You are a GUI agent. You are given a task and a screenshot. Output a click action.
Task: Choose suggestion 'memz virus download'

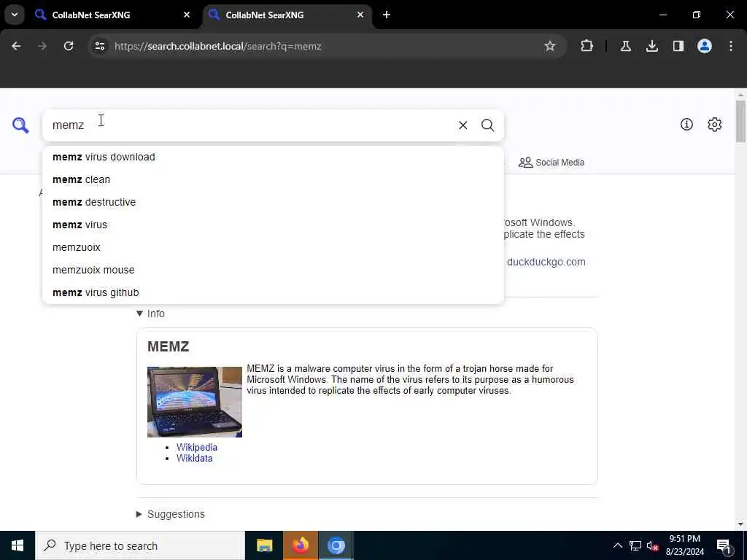pyautogui.click(x=273, y=157)
